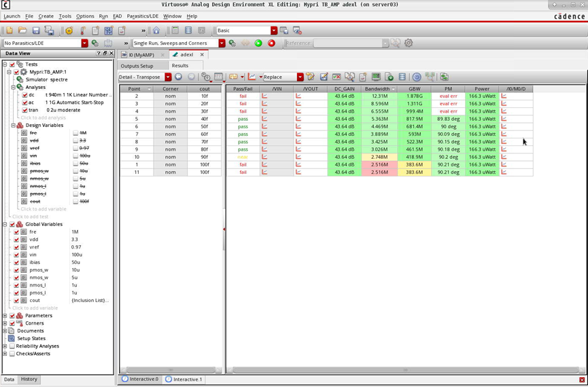Open the Single Run, Sweeps and Corners dropdown

[x=222, y=43]
